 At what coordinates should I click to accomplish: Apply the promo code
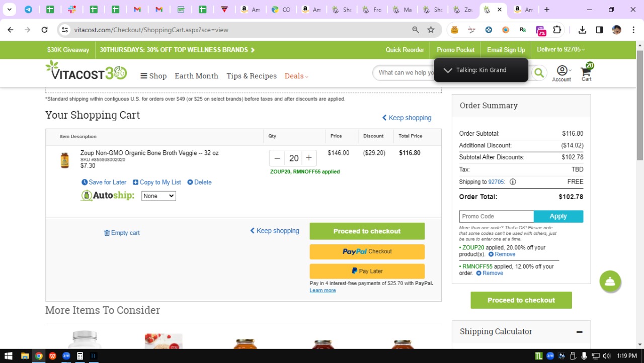pyautogui.click(x=558, y=216)
